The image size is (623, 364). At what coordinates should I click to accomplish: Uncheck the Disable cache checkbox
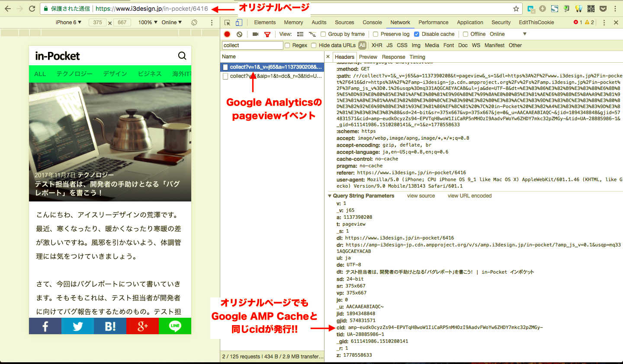coord(417,34)
